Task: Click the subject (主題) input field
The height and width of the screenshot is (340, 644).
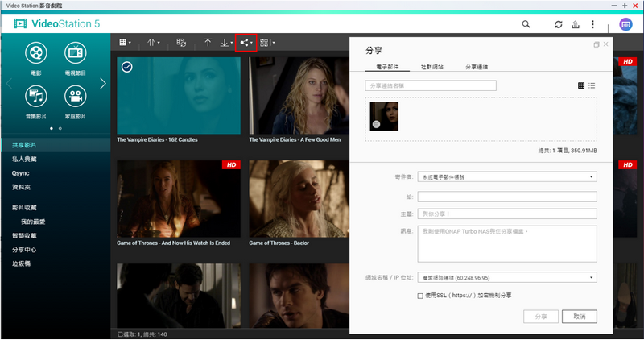Action: pos(507,214)
